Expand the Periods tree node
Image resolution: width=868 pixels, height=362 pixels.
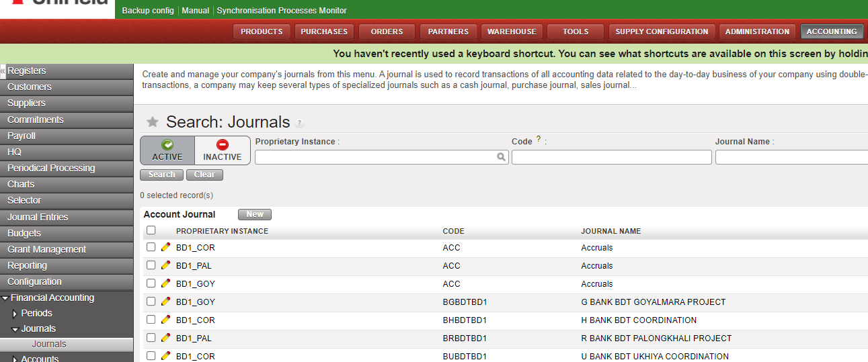(x=15, y=314)
